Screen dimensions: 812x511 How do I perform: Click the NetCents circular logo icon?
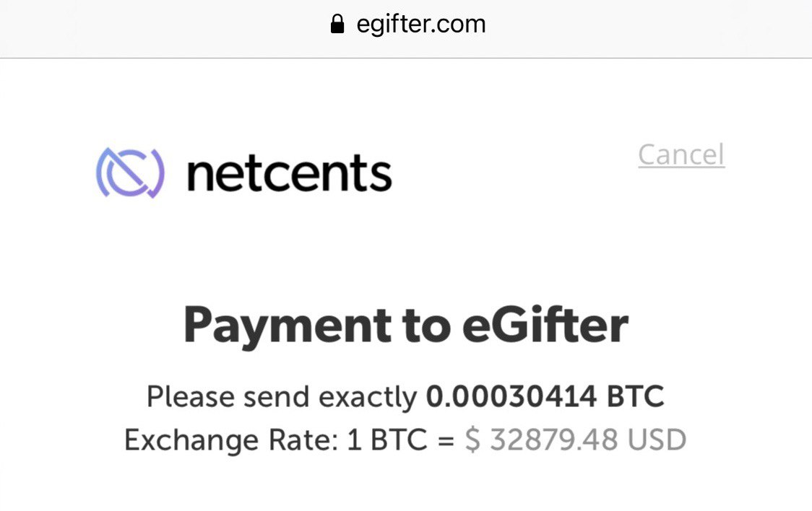pos(128,172)
